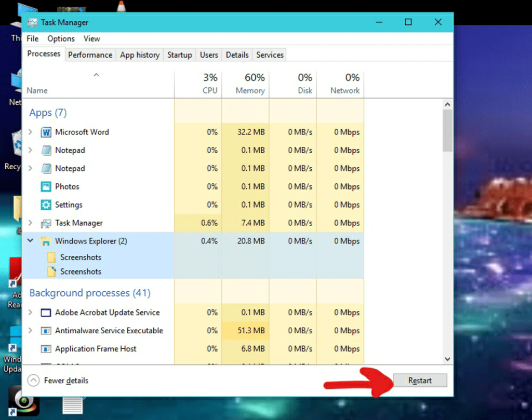The width and height of the screenshot is (532, 420).
Task: Open the Startup tab
Action: point(179,55)
